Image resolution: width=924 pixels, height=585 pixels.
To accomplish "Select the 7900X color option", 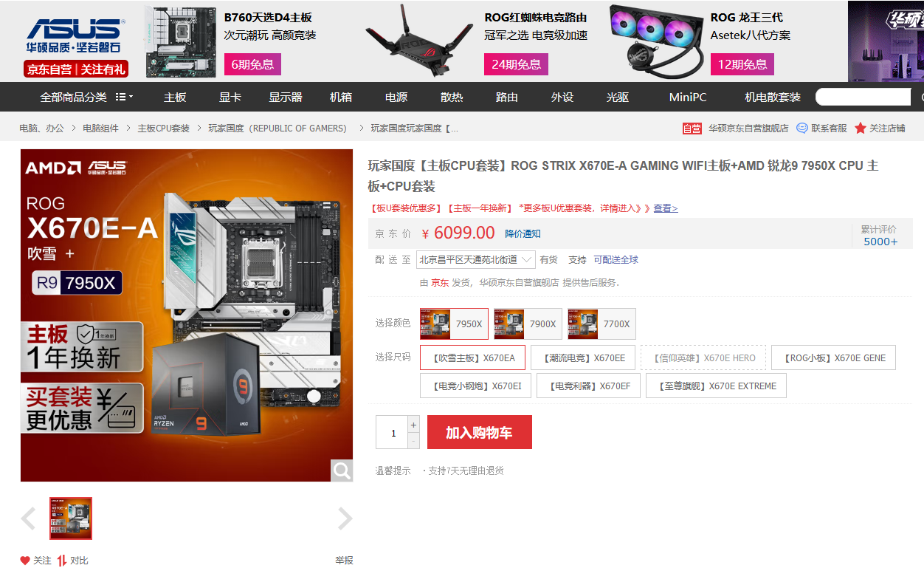I will coord(528,324).
